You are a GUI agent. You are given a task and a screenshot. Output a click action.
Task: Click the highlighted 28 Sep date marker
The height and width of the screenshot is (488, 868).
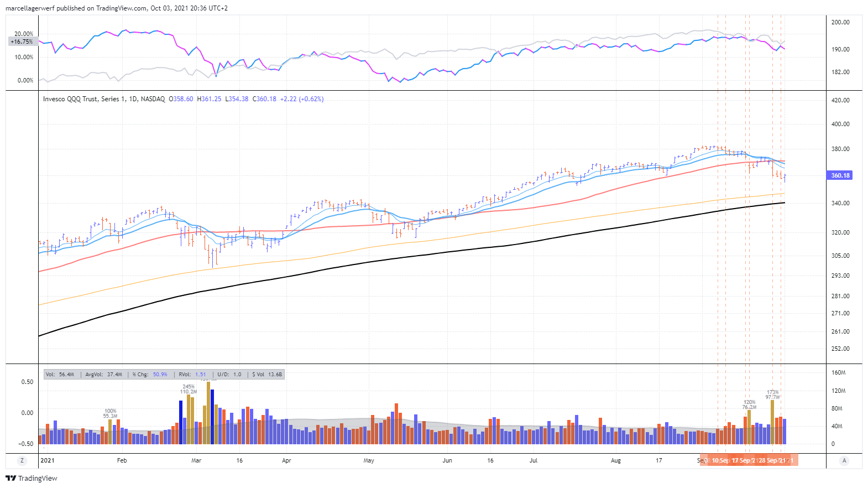coord(771,460)
